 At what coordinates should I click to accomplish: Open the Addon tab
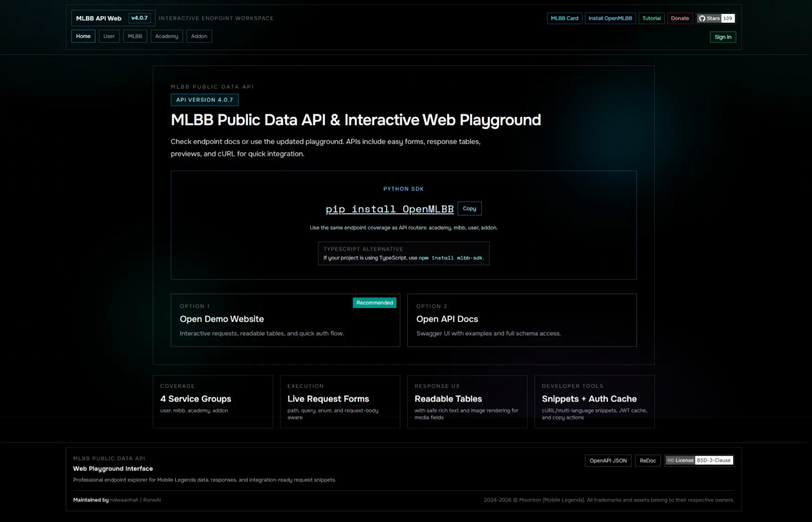point(199,36)
